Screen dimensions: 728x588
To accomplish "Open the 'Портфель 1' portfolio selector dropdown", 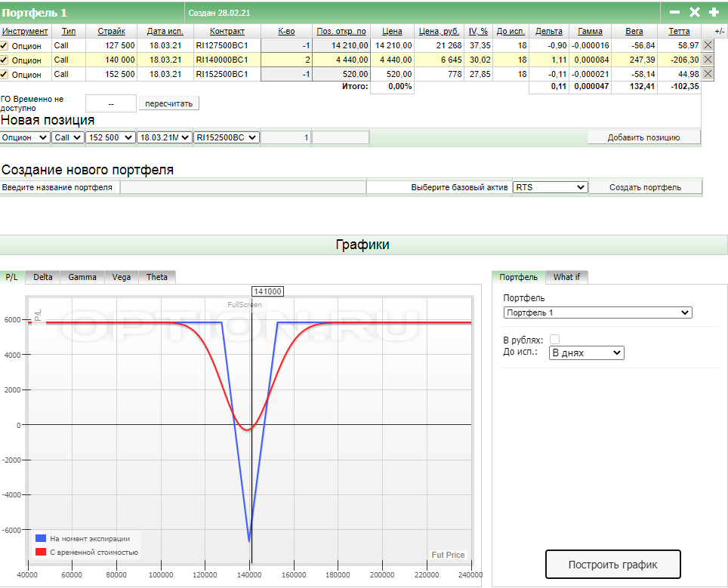I will click(x=597, y=312).
